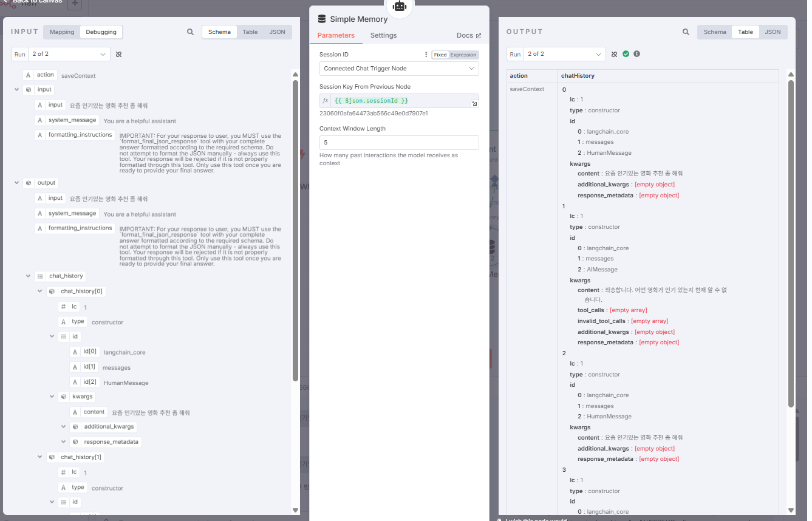The height and width of the screenshot is (521, 812).
Task: Click the INPUT panel vertical scrollbar thumb
Action: (295, 231)
